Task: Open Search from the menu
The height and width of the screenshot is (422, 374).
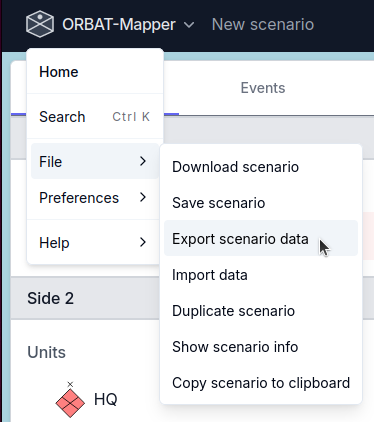Action: (x=95, y=117)
